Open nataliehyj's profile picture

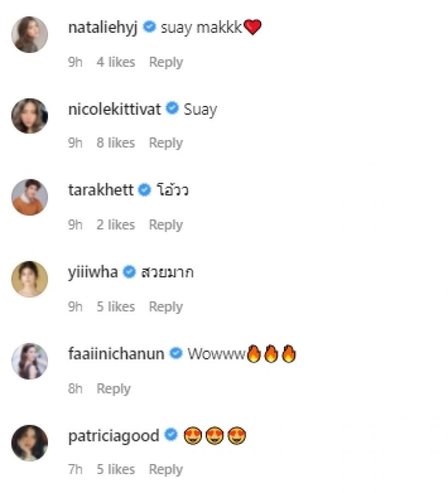[x=30, y=34]
